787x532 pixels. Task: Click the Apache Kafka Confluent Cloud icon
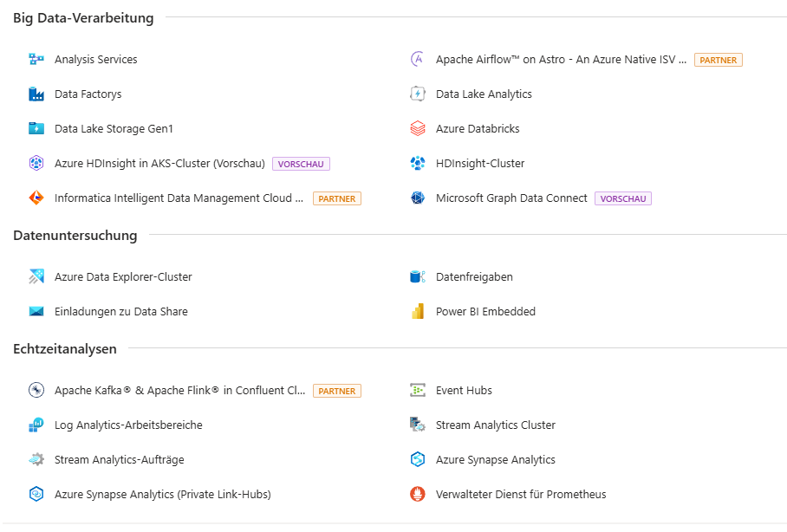pos(36,390)
